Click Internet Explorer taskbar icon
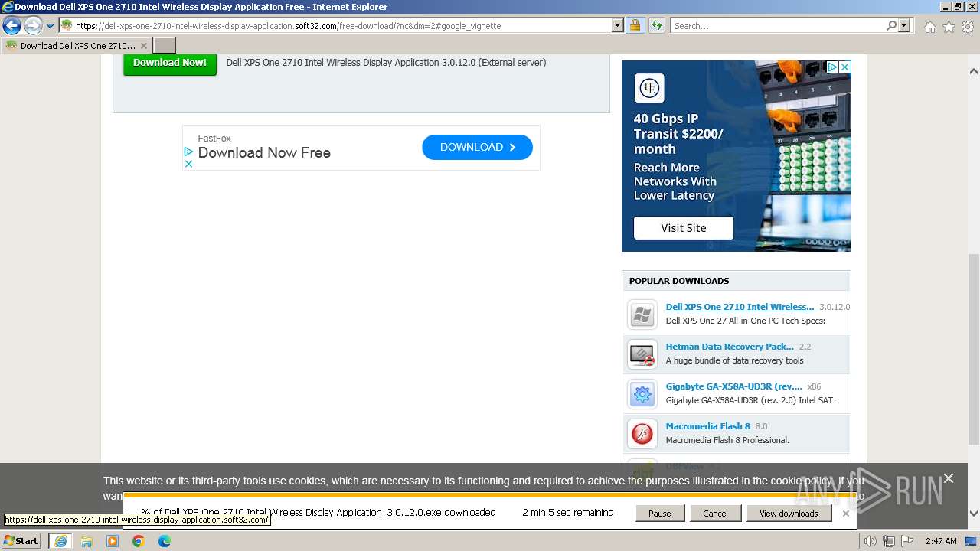 pos(60,541)
